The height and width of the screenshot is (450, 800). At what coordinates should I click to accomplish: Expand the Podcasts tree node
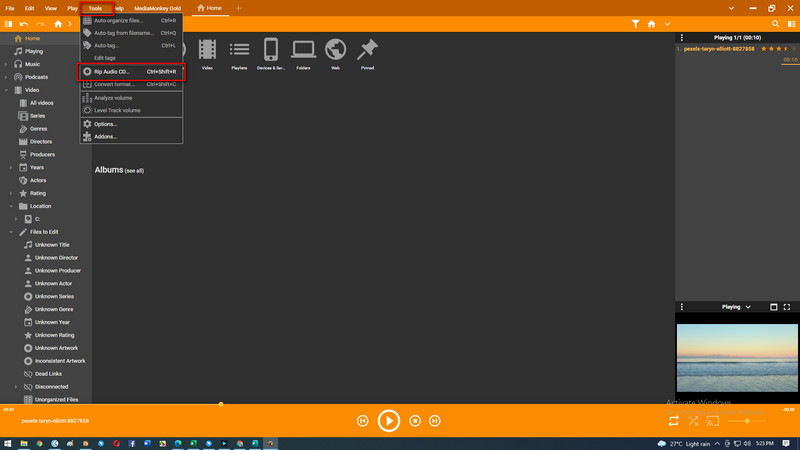click(6, 77)
